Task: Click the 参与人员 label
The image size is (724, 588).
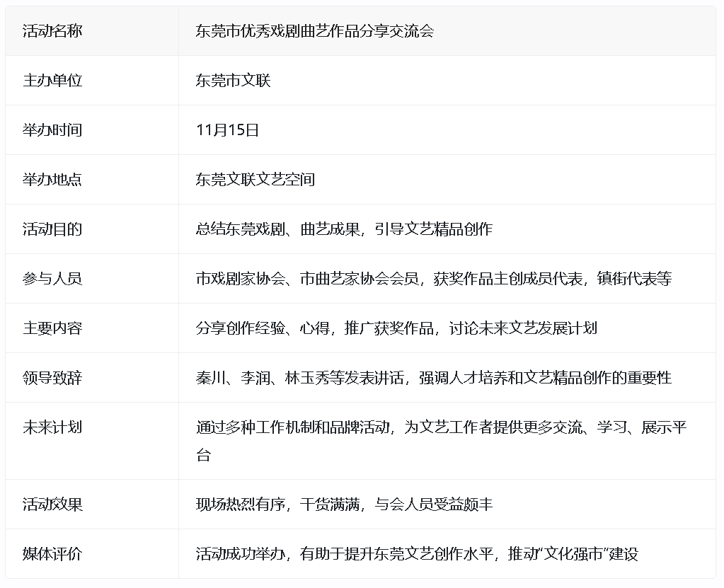Action: [52, 279]
